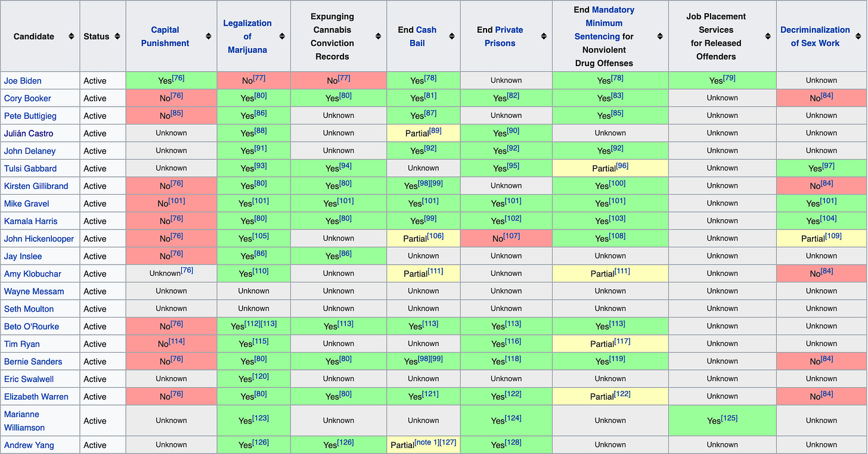Image resolution: width=868 pixels, height=454 pixels.
Task: Open Legalization of Marijuana header link
Action: [x=247, y=36]
